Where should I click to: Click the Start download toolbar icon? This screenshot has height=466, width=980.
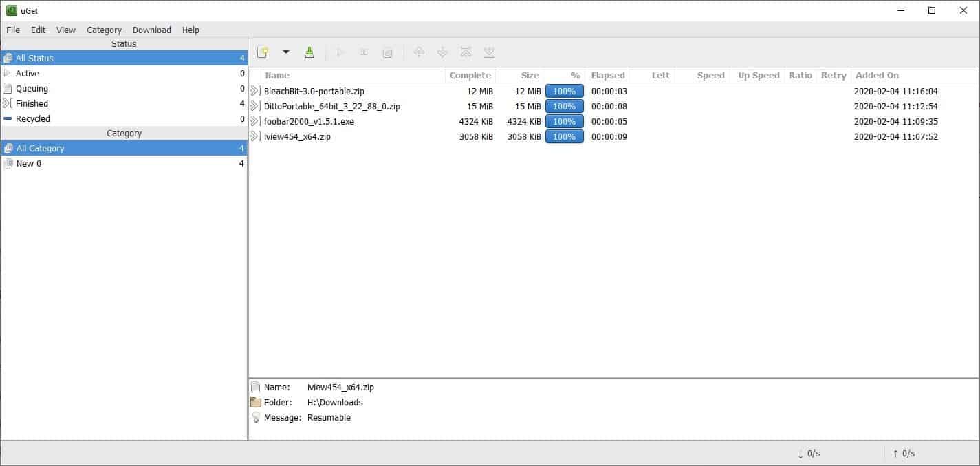[x=340, y=52]
